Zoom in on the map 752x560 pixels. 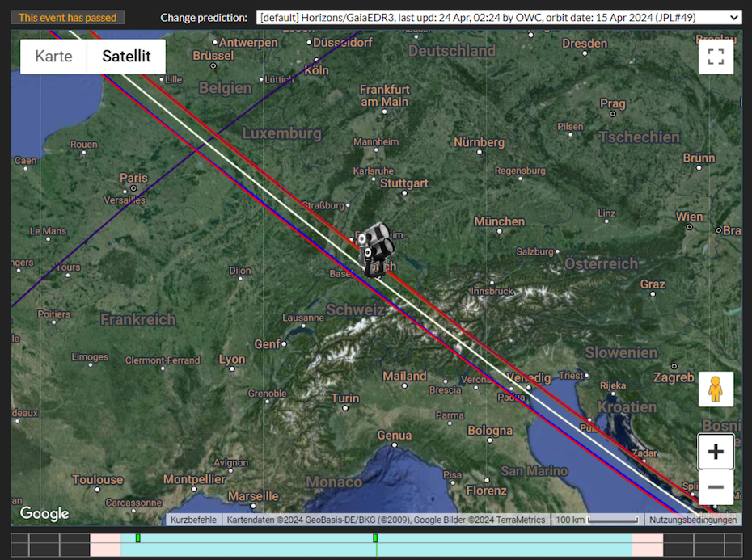coord(716,452)
